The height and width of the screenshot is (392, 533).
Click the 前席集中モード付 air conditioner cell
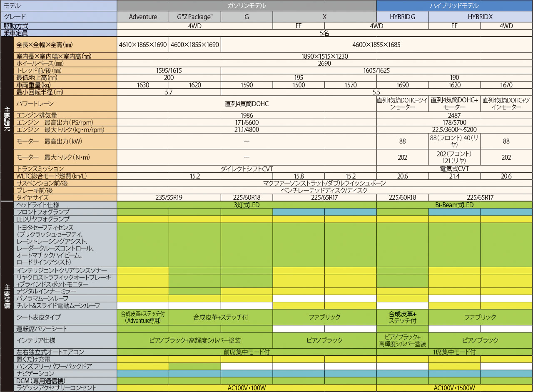pos(247,352)
